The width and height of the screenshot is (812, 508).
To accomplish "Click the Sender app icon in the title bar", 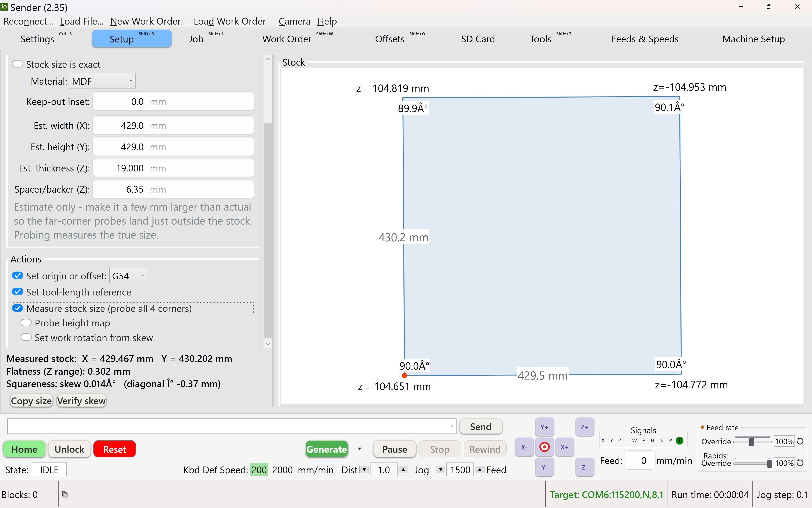I will (4, 7).
